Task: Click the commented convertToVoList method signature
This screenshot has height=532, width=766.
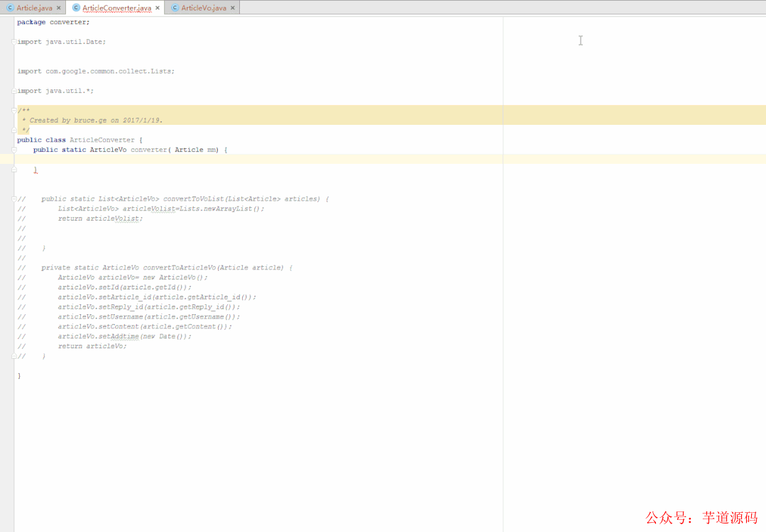Action: click(x=185, y=199)
